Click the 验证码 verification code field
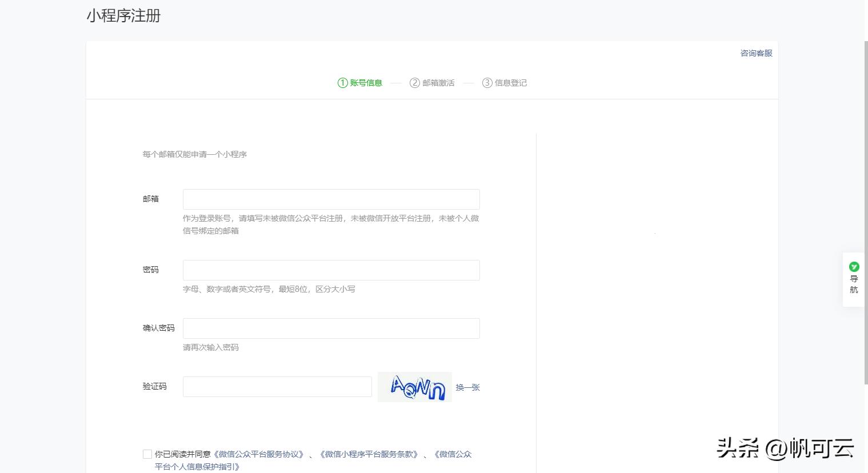This screenshot has width=868, height=473. 277,386
